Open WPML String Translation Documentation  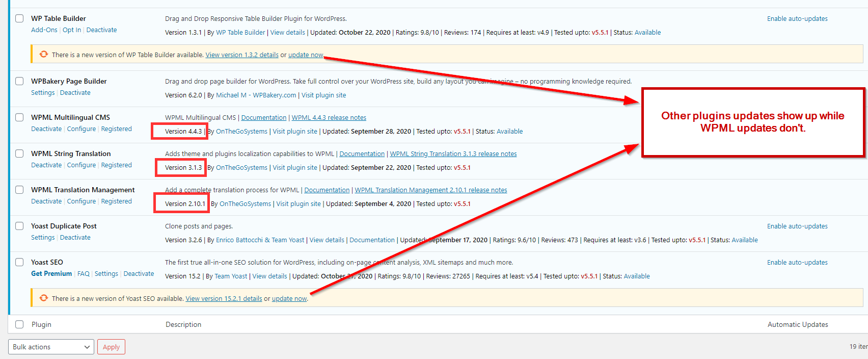tap(362, 154)
